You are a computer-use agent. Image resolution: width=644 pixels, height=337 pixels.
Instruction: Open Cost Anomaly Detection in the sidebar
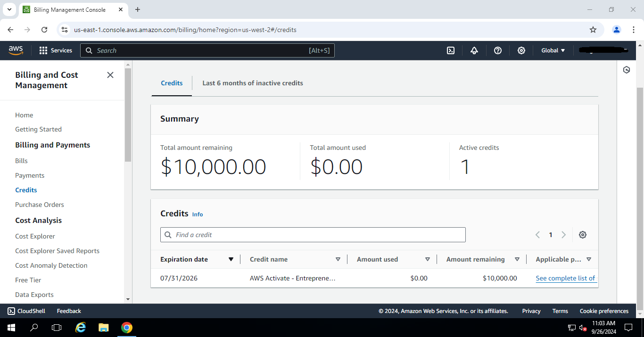pyautogui.click(x=51, y=265)
